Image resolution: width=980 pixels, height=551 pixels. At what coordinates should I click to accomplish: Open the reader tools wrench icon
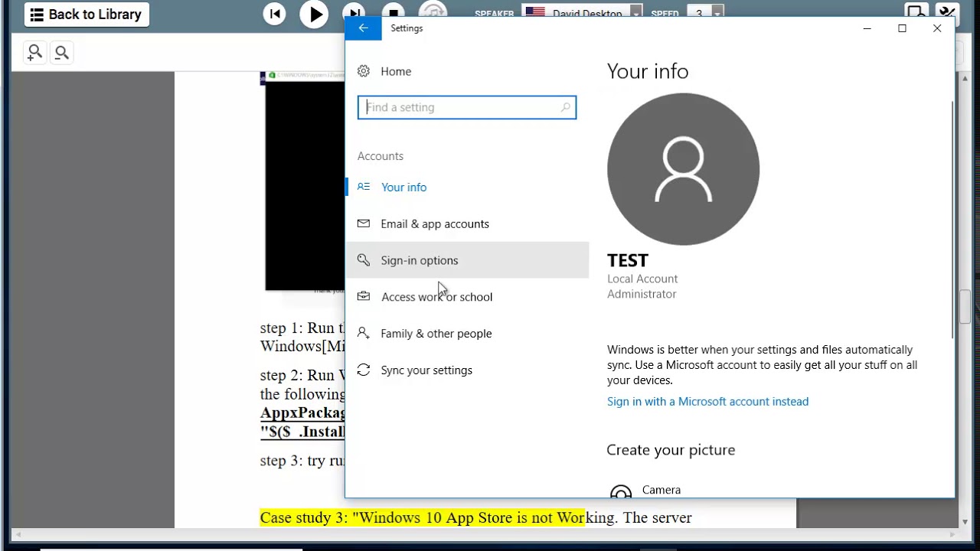pos(947,13)
